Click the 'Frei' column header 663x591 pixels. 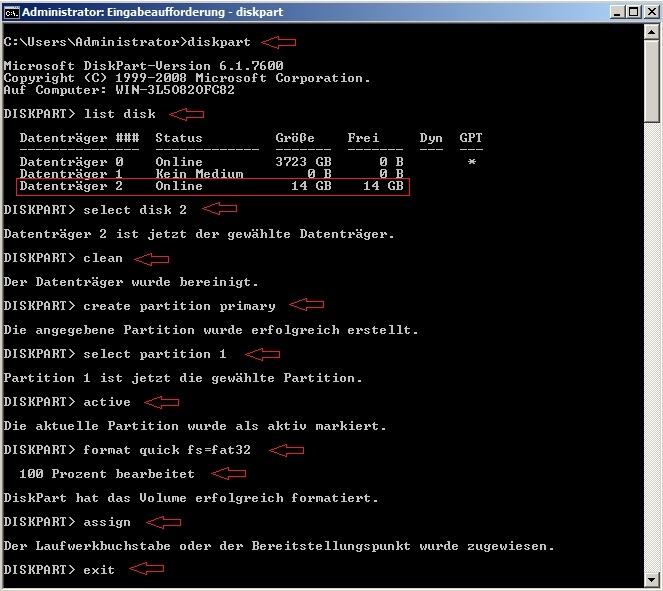(363, 138)
